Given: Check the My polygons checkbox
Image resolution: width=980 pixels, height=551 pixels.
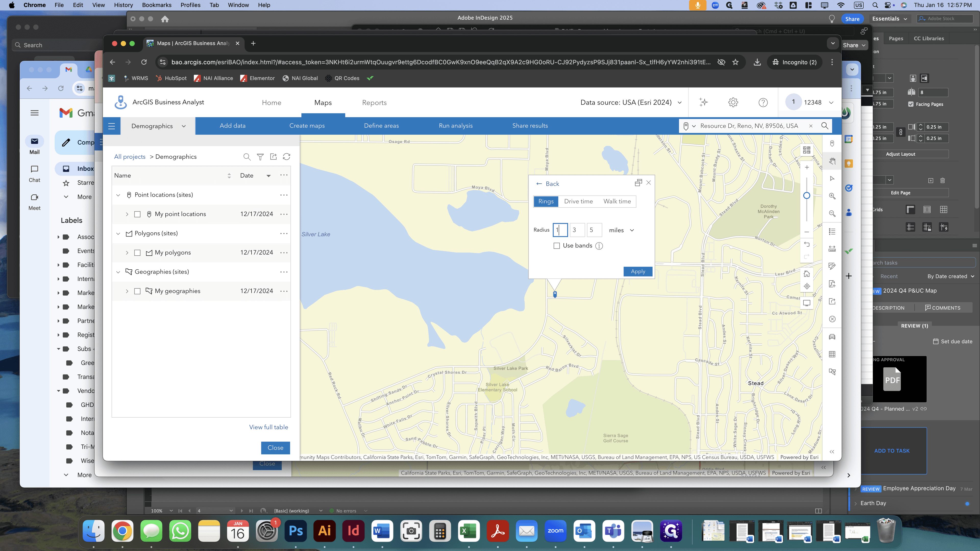Looking at the screenshot, I should click(x=137, y=253).
